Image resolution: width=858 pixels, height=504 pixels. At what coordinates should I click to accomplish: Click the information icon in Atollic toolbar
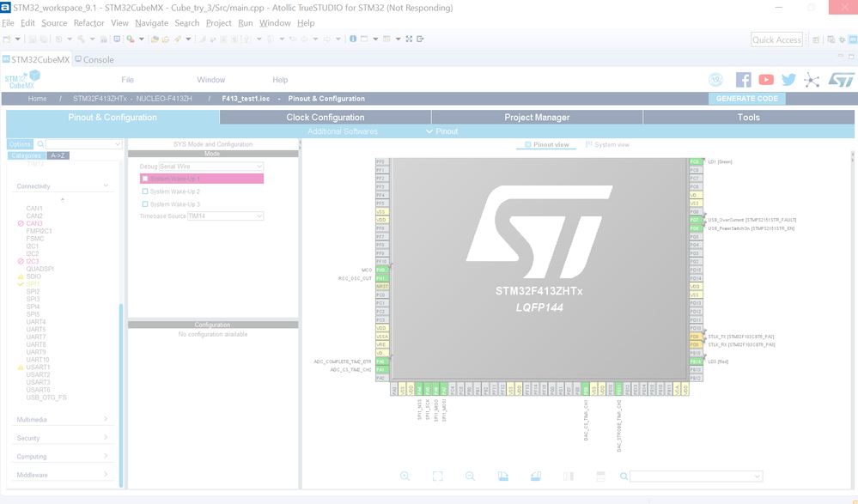point(353,39)
